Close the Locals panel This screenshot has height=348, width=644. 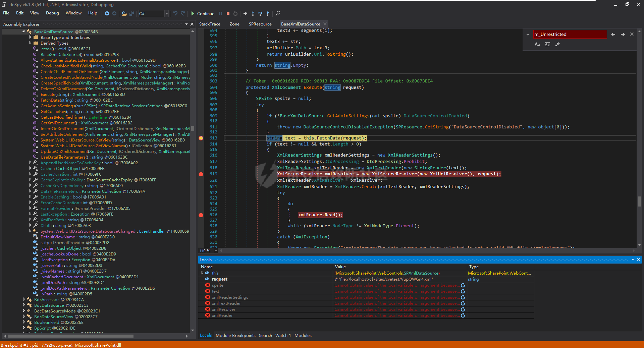coord(638,259)
